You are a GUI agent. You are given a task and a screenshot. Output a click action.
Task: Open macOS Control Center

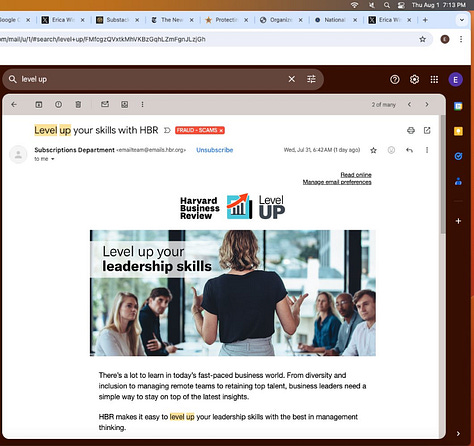click(401, 5)
